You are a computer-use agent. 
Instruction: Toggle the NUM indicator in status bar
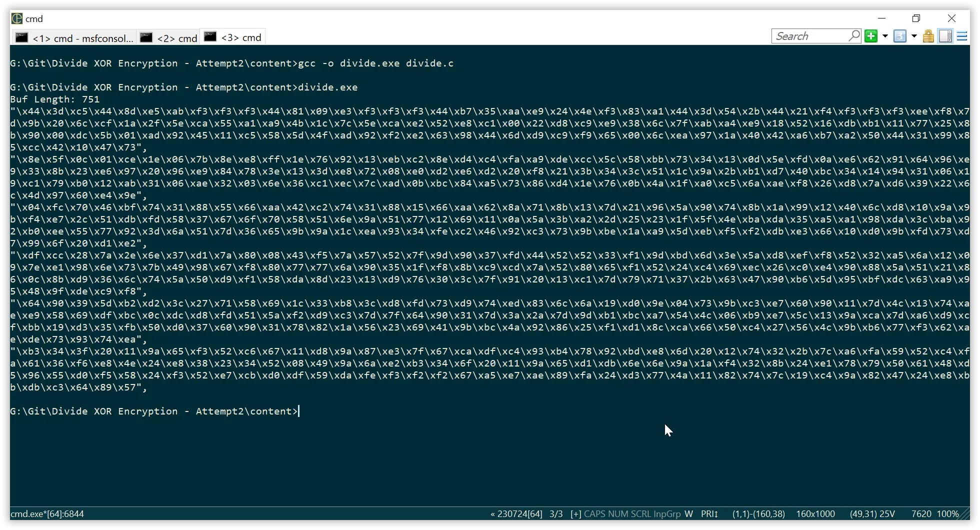pyautogui.click(x=618, y=513)
